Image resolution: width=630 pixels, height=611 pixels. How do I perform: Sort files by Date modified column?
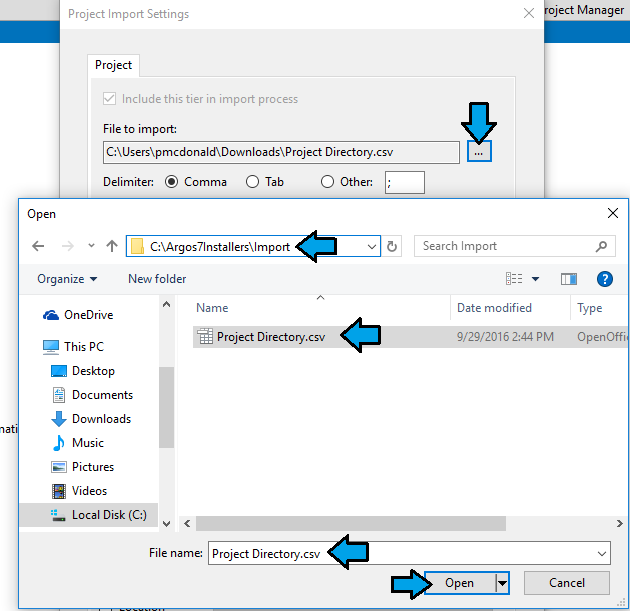[x=494, y=308]
